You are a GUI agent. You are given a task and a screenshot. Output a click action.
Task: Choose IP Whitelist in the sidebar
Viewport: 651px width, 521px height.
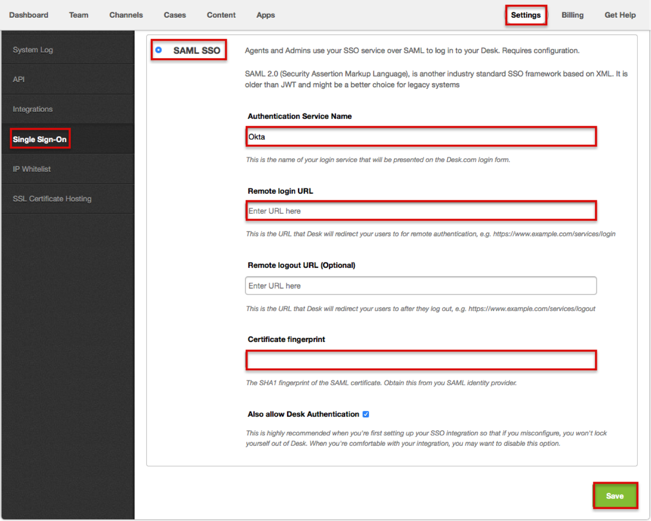[32, 169]
